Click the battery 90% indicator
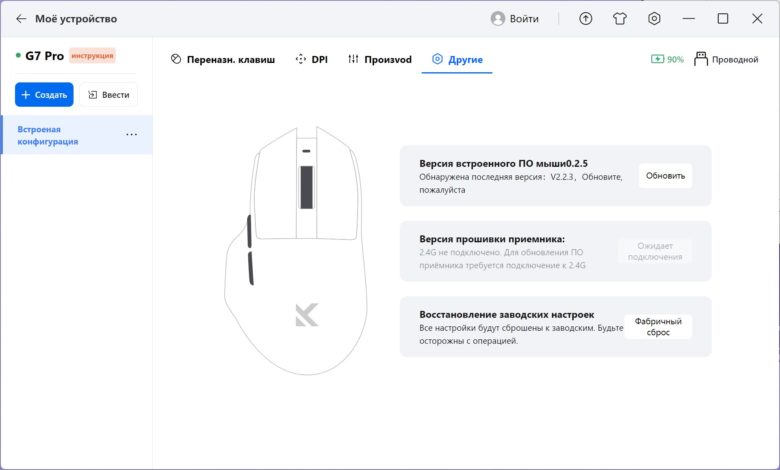The height and width of the screenshot is (470, 780). (667, 59)
